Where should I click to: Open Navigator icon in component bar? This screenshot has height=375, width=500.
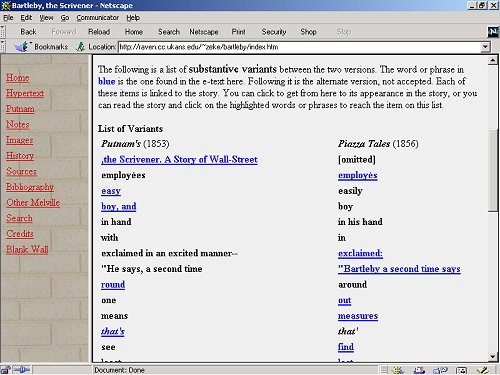point(397,370)
